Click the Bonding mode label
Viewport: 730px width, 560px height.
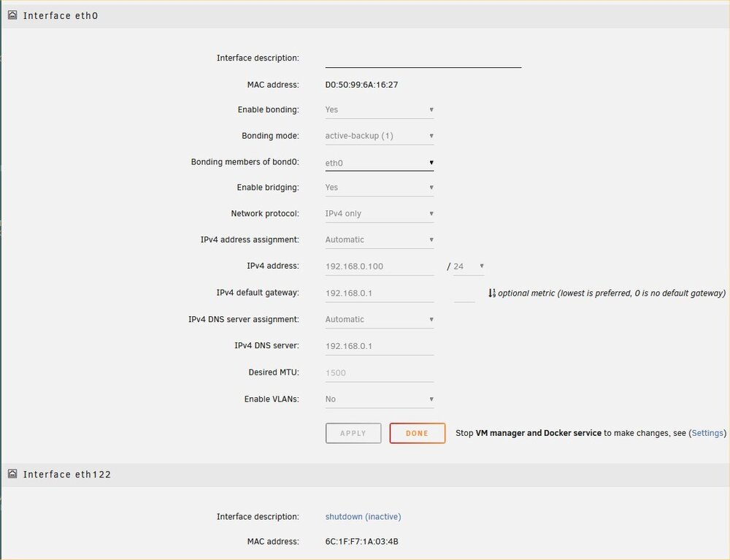[271, 136]
